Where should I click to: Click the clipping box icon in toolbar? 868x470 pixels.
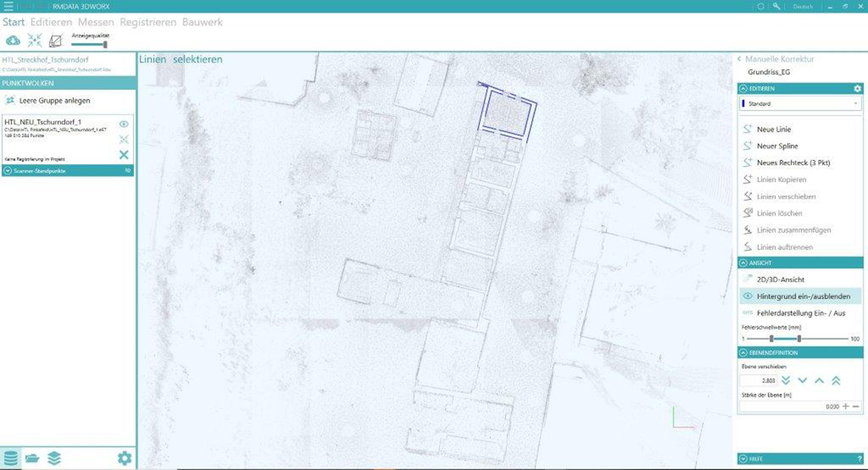[x=56, y=41]
